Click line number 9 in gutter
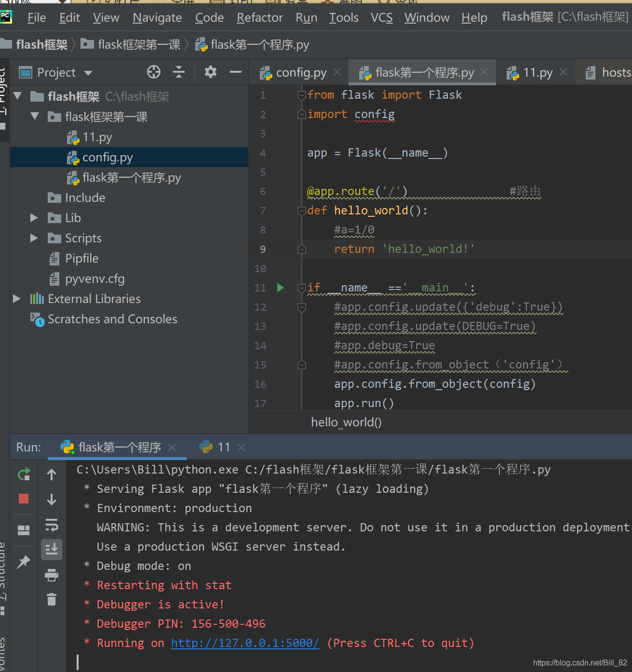Screen dimensions: 632x672 coord(263,249)
